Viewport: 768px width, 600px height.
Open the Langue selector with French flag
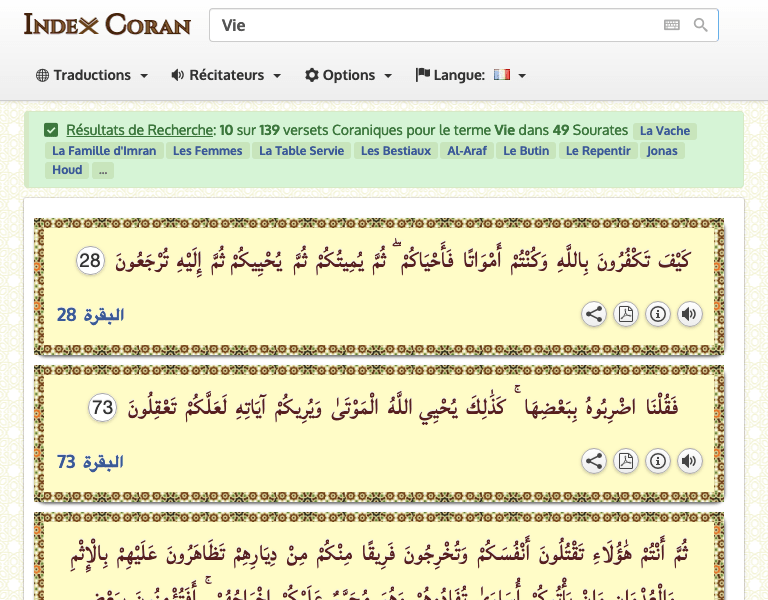point(470,75)
